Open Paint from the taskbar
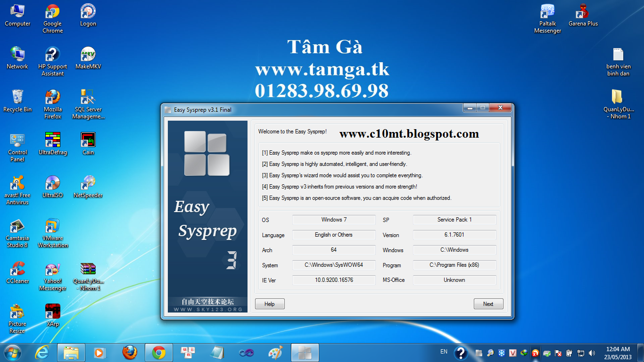Image resolution: width=644 pixels, height=362 pixels. point(275,353)
